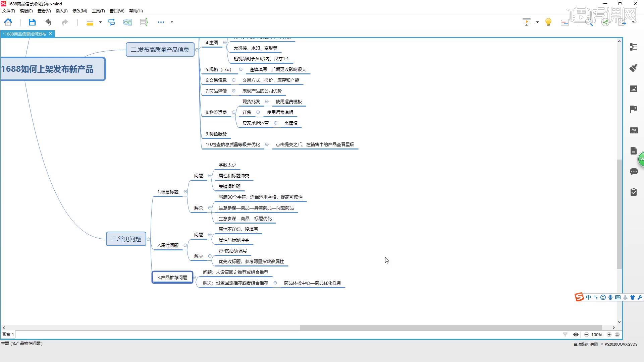Open the brainstorming lightbulb
This screenshot has width=644, height=362.
click(548, 22)
